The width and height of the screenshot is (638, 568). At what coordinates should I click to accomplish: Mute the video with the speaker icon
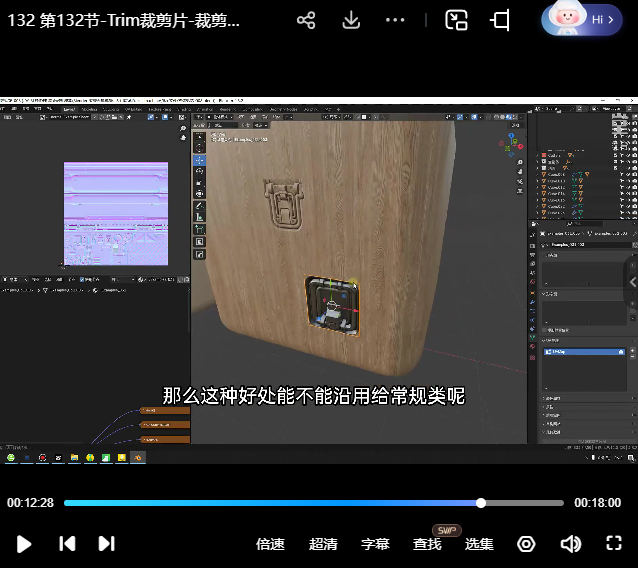tap(570, 544)
